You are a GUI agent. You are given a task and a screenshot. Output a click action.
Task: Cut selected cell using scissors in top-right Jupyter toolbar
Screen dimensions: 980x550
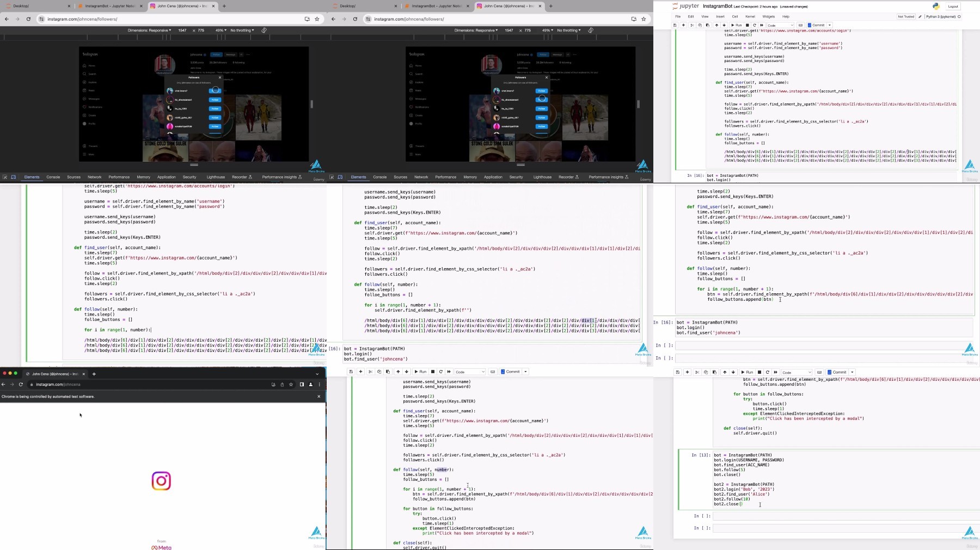(693, 25)
